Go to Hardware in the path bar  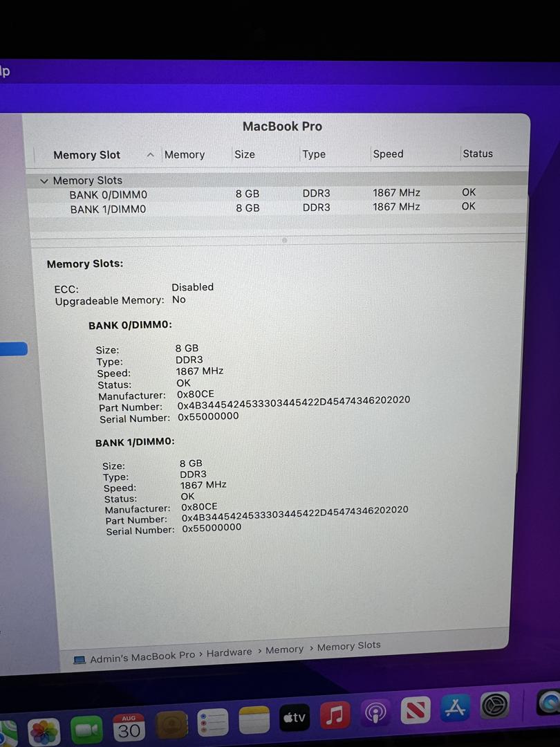tap(229, 653)
